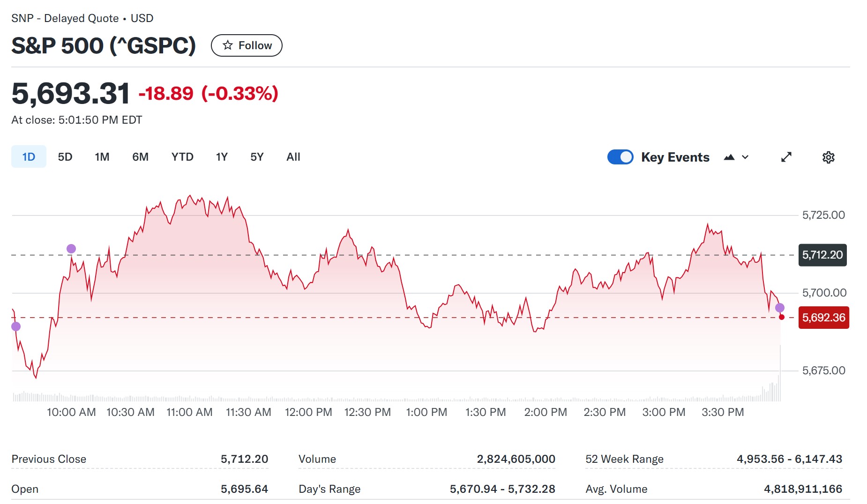Click the red 5,692.36 current price label
The height and width of the screenshot is (504, 867).
[823, 318]
